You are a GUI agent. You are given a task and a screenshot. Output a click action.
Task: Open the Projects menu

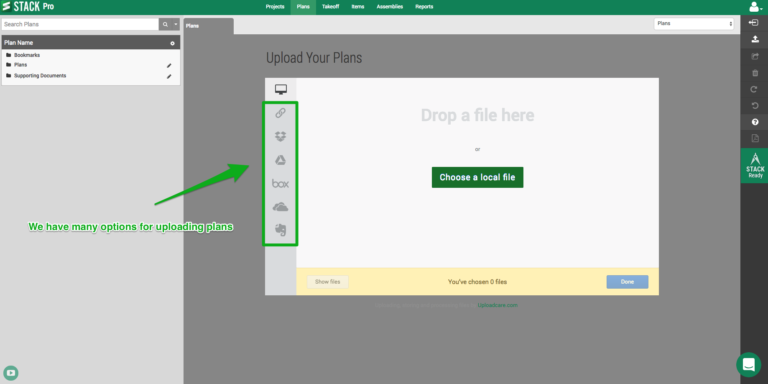click(275, 7)
